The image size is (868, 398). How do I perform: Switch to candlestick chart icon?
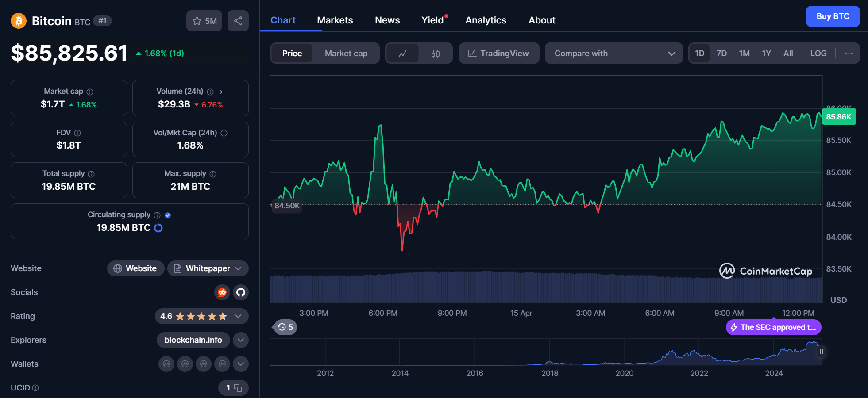coord(435,54)
